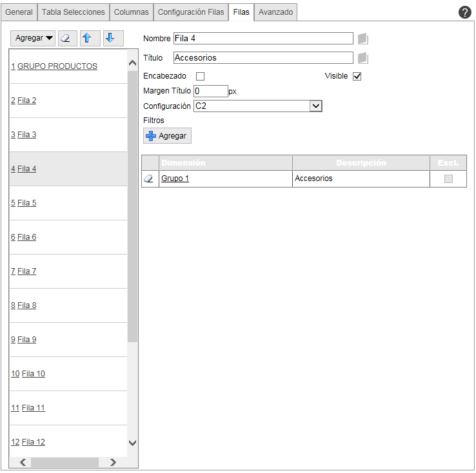Open the Grupo 1 dimension link

175,179
